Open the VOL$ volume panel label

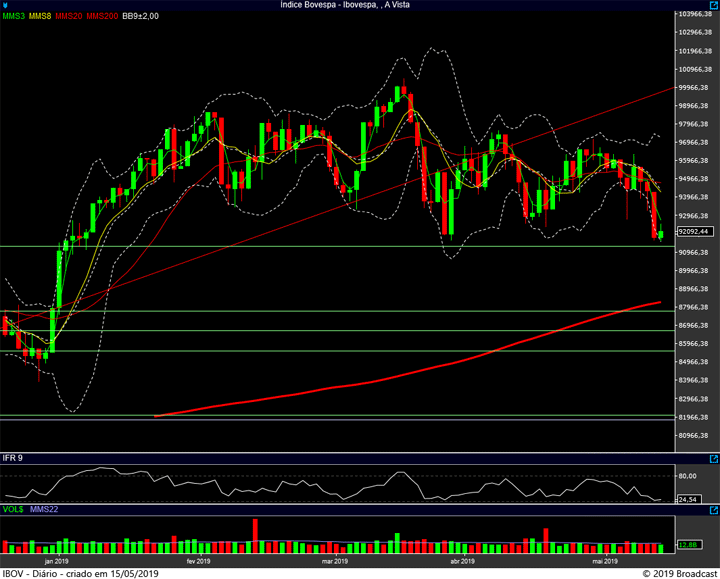coord(13,510)
